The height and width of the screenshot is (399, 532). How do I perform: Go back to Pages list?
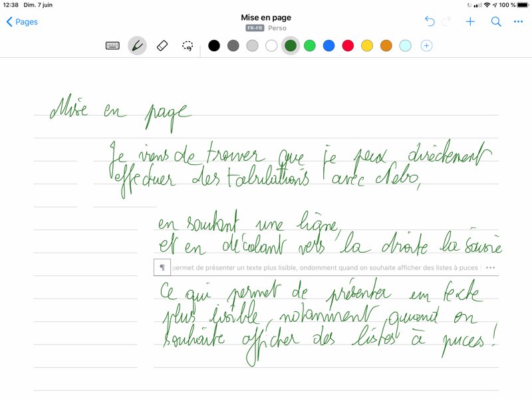click(22, 22)
